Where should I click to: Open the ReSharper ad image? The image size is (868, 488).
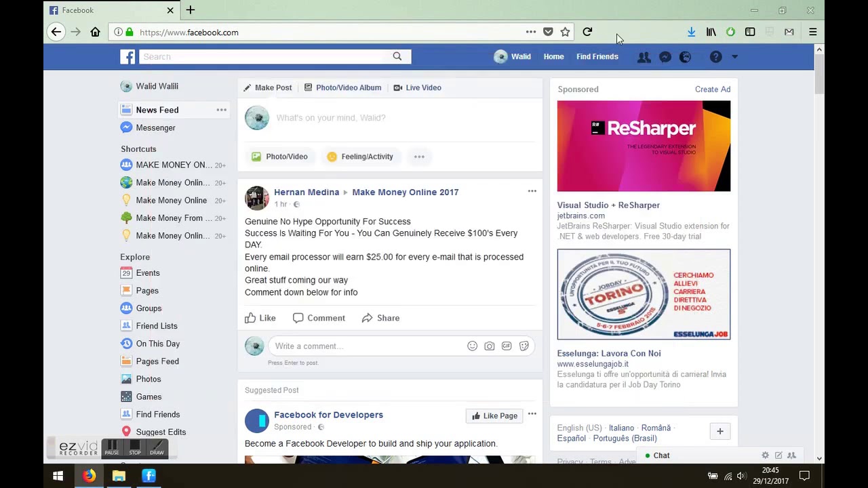point(644,146)
